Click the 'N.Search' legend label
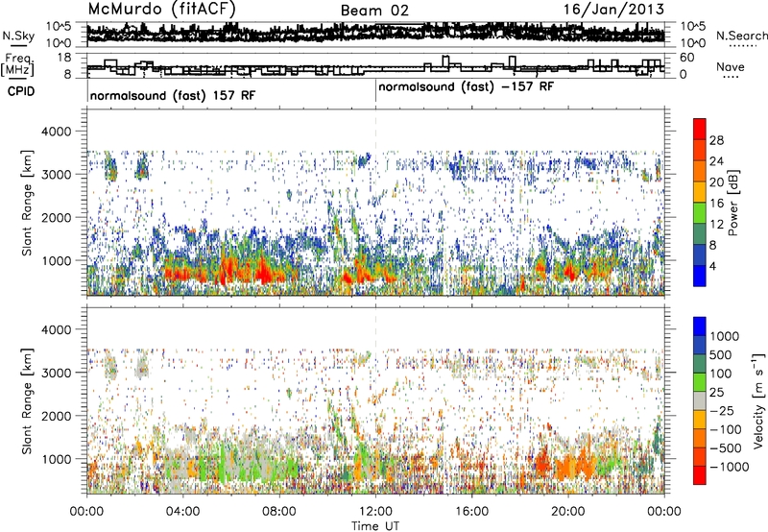The width and height of the screenshot is (768, 532). coord(741,36)
